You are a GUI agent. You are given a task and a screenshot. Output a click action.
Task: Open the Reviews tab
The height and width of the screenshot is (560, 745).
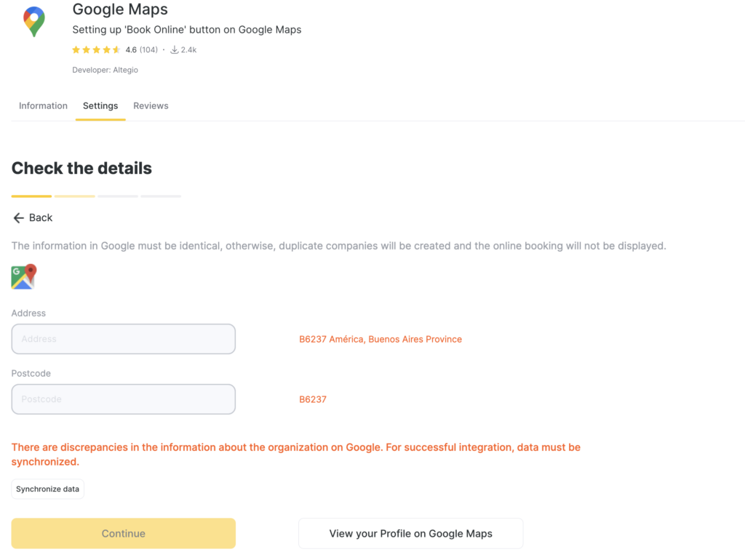tap(151, 106)
